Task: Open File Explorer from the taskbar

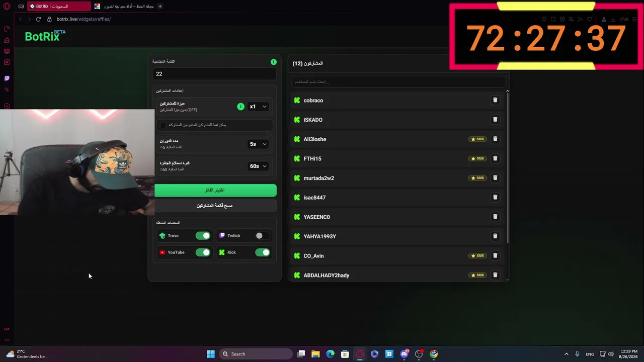Action: 315,354
